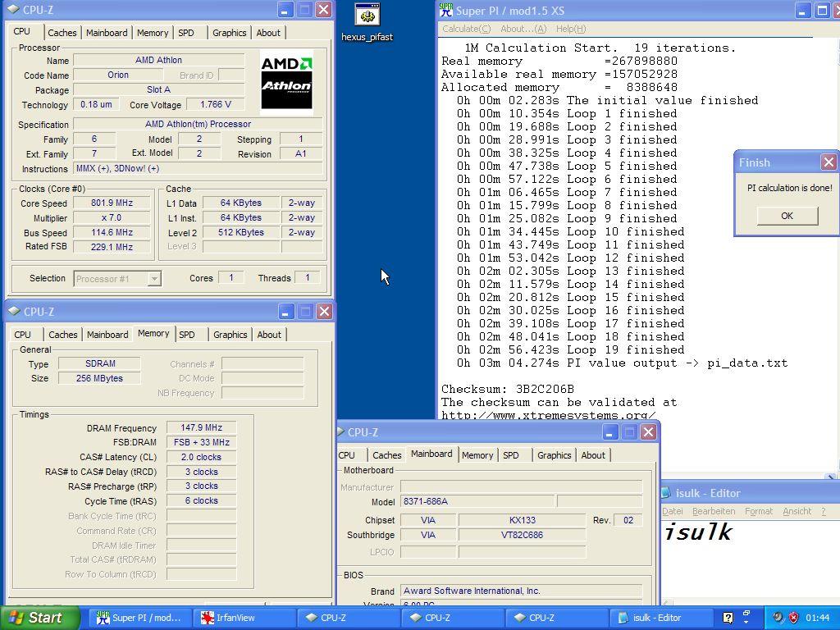Activate the isulk - Editor taskbar button
Viewport: 840px width, 630px height.
click(x=660, y=618)
